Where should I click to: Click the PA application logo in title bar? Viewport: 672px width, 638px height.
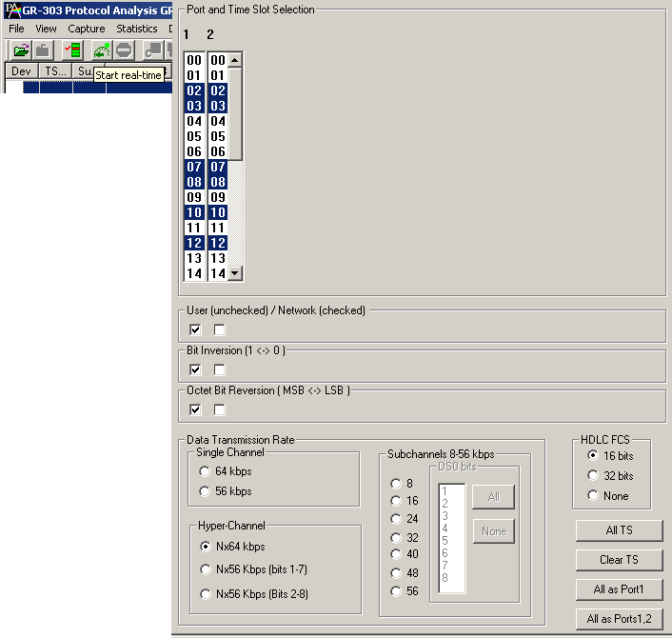[12, 10]
